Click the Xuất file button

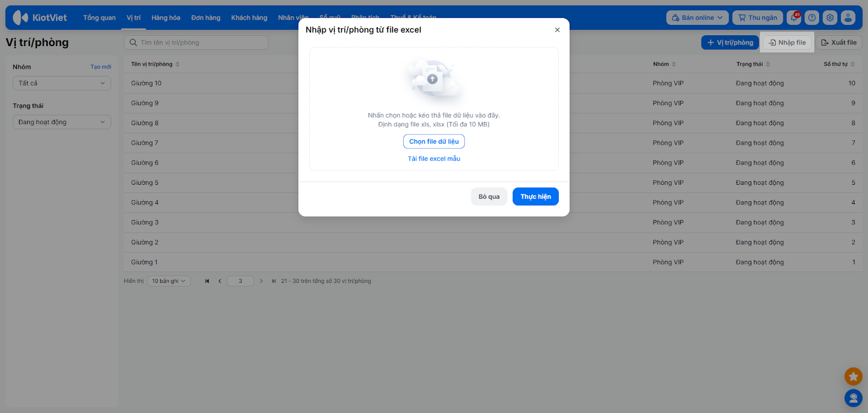point(839,42)
